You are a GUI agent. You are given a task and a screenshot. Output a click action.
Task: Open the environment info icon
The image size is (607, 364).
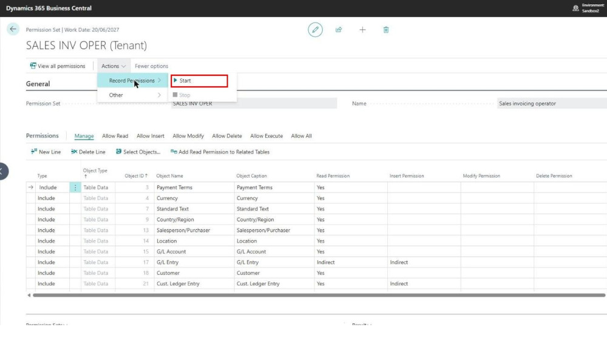(x=575, y=8)
